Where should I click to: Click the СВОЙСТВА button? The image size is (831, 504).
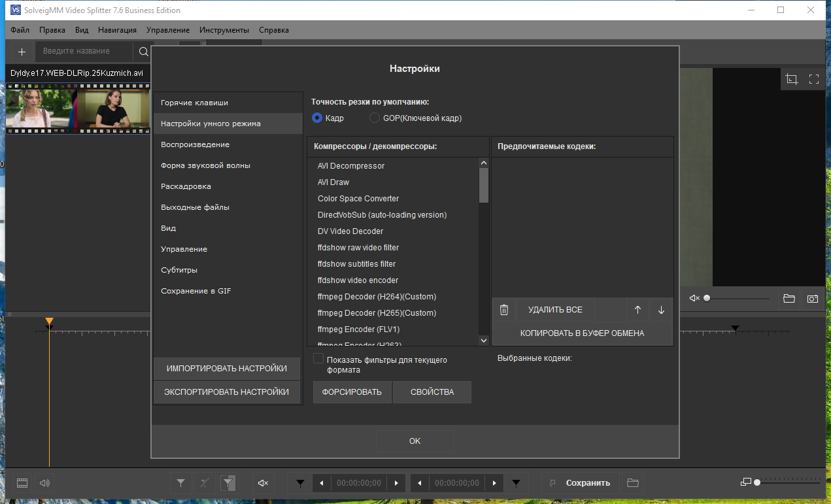point(432,392)
